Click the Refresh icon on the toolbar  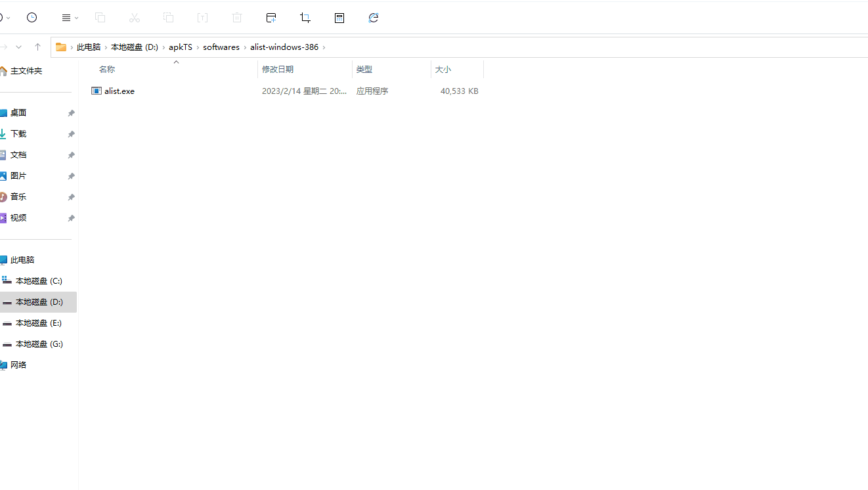point(374,18)
